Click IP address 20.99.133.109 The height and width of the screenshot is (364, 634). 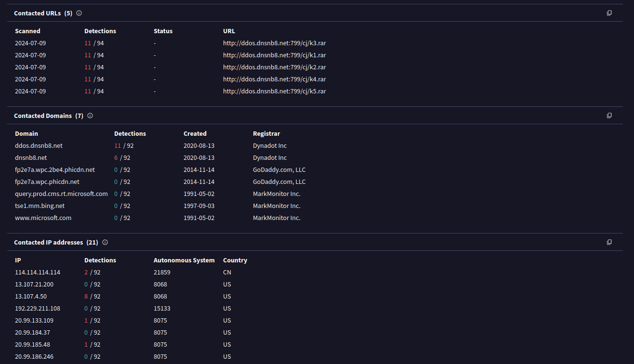coord(34,321)
